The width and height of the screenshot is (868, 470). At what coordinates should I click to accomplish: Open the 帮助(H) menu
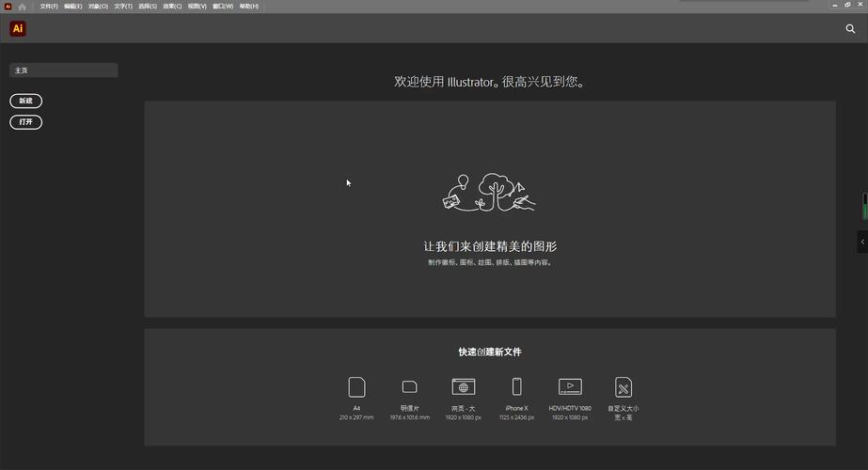[x=248, y=6]
